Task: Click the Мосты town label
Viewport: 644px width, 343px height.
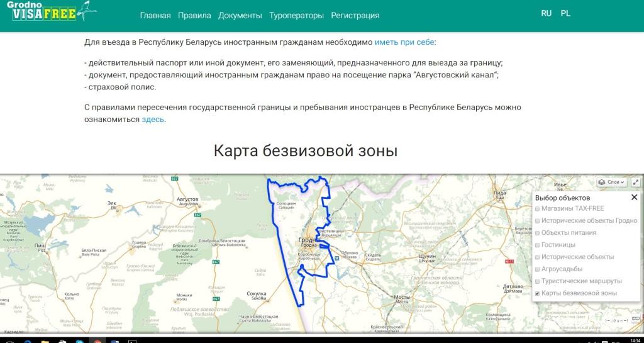Action: (401, 299)
